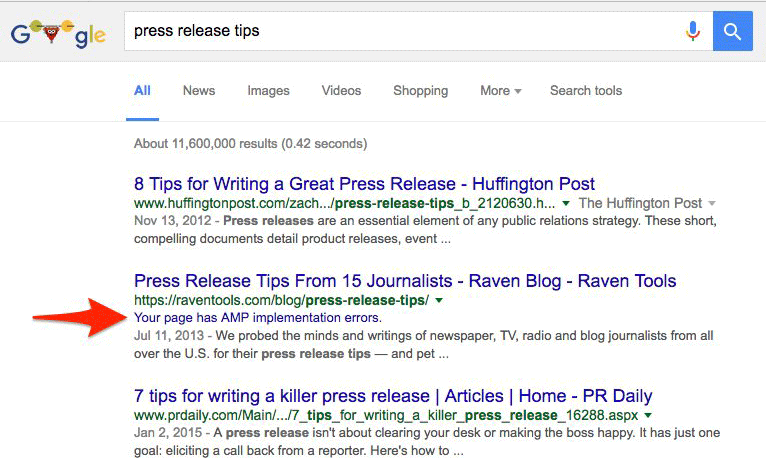Expand the arrow next to the raventools.com URL
766x475 pixels.
(x=438, y=301)
